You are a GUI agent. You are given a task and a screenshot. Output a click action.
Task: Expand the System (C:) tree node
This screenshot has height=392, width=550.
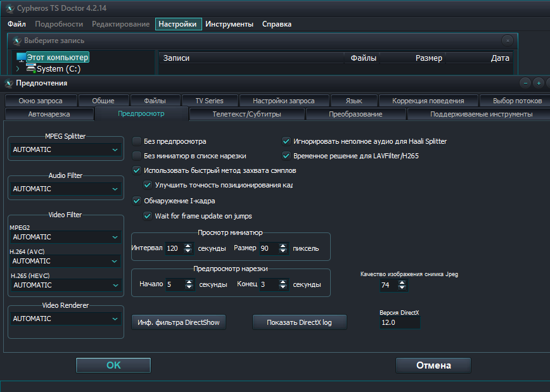tap(18, 68)
